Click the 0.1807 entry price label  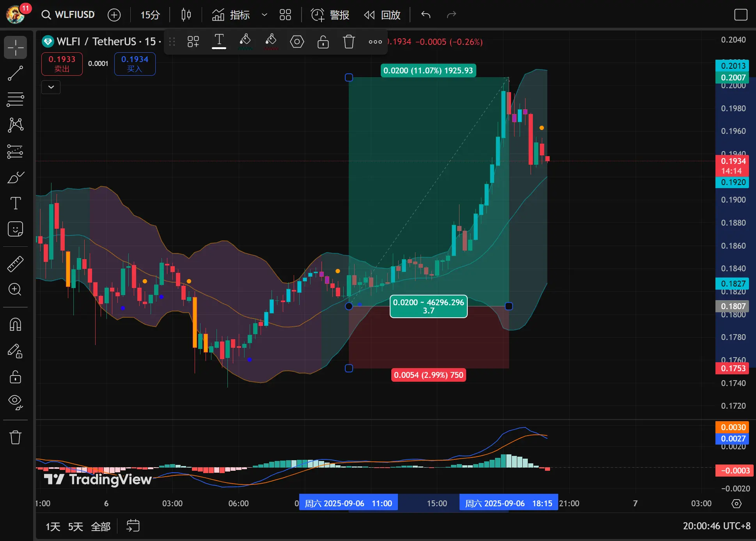tap(732, 306)
